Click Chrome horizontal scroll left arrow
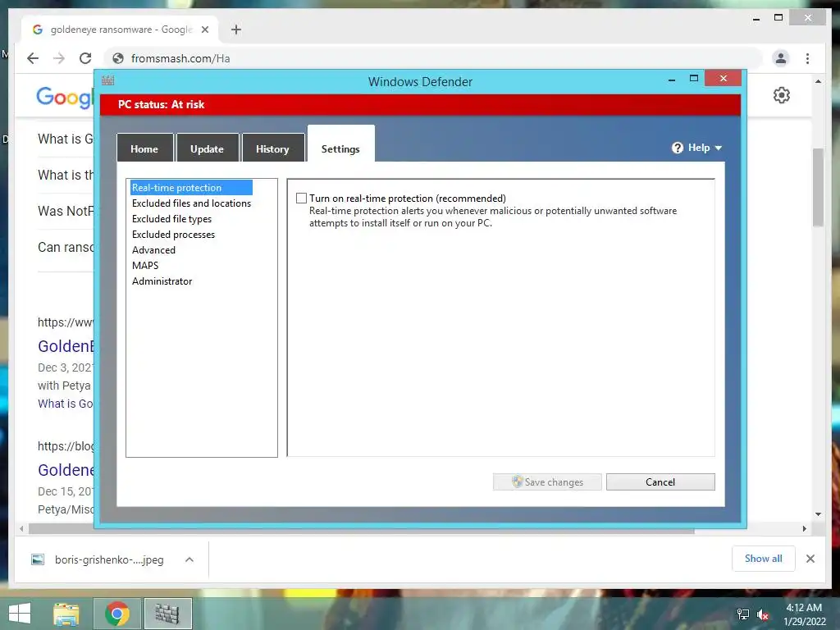 [x=21, y=529]
